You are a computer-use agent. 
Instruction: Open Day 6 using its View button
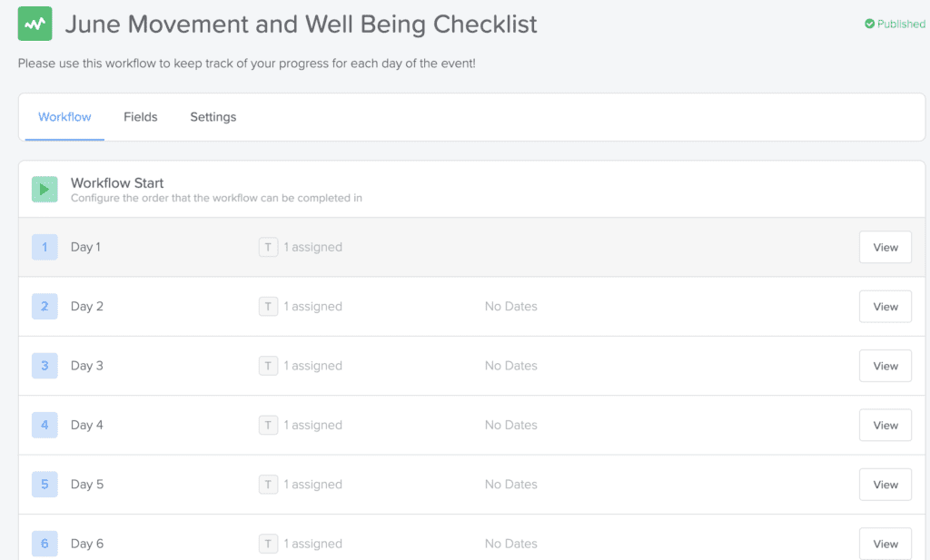pos(885,543)
